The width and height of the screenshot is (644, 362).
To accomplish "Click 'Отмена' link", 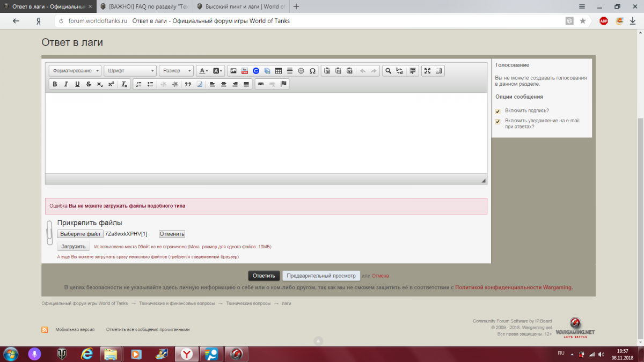I will [380, 276].
